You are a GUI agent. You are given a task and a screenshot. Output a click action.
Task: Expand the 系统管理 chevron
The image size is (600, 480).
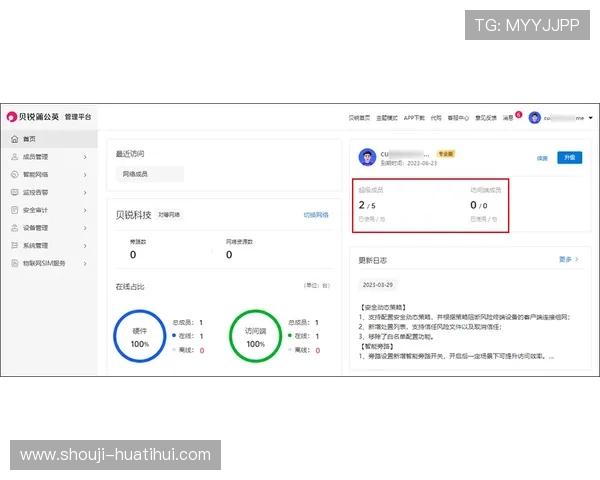[x=85, y=246]
